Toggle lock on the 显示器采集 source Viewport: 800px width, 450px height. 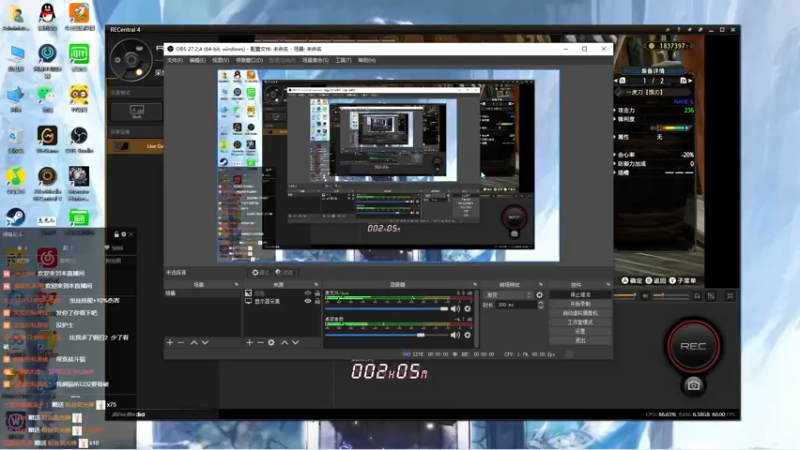click(x=317, y=301)
